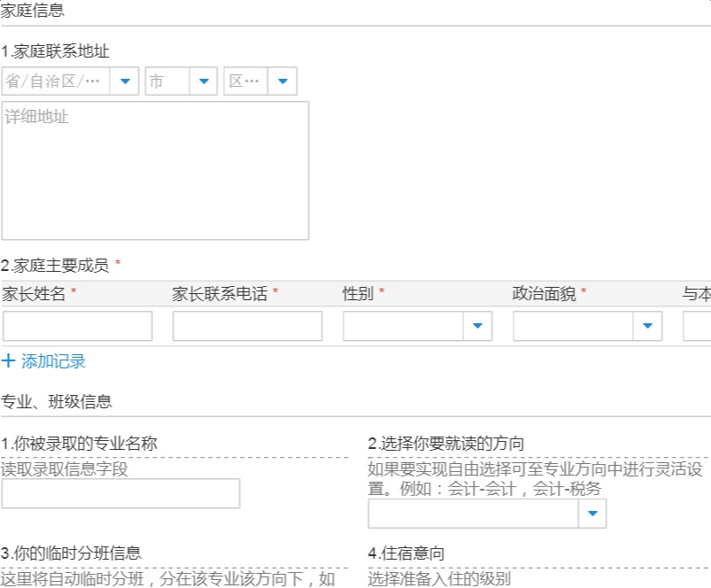Click the 详细地址 text area
The width and height of the screenshot is (711, 588).
coord(155,170)
